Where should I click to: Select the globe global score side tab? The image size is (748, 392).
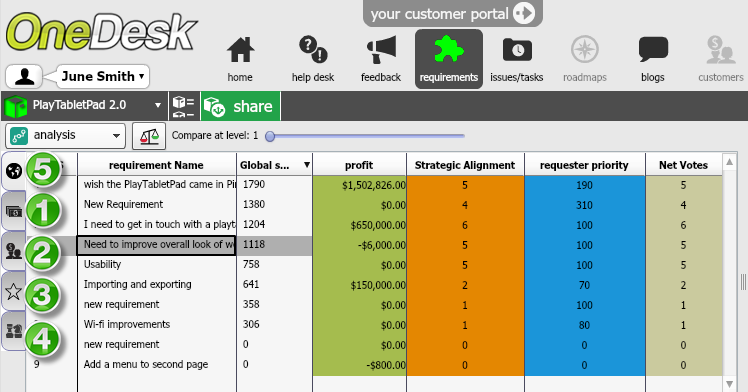coord(14,171)
